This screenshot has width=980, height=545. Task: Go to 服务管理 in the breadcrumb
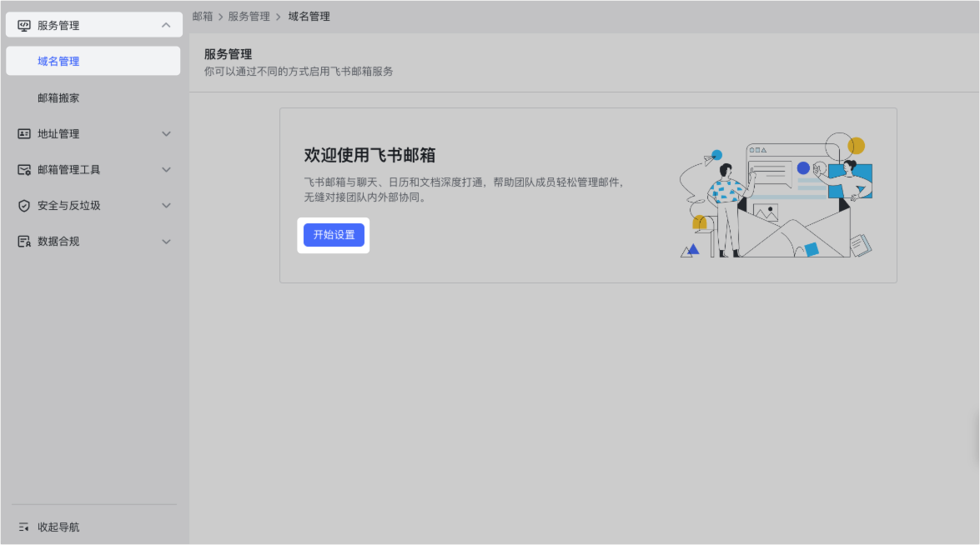(249, 16)
